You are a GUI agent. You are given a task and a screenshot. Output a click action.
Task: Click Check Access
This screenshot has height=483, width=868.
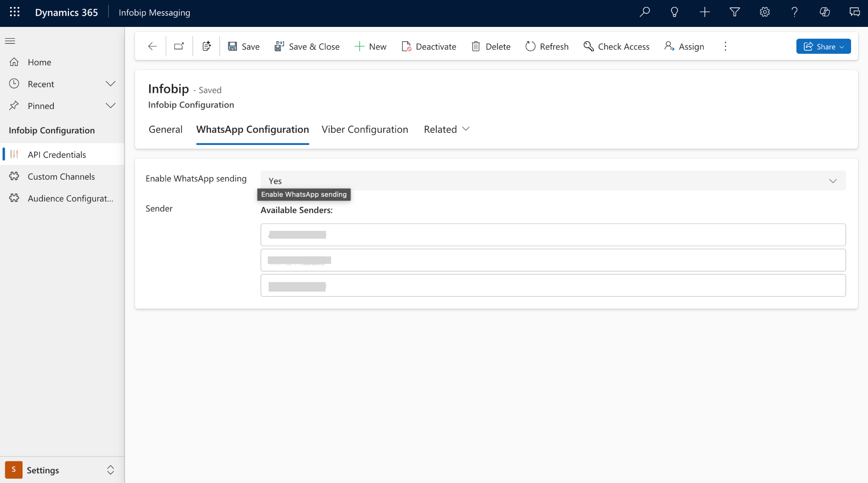(x=616, y=46)
